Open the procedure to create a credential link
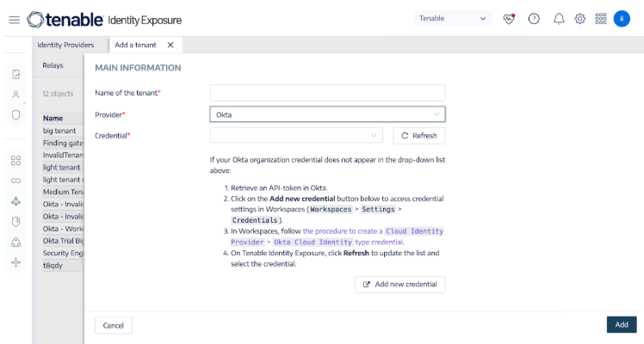This screenshot has width=644, height=344. pos(337,236)
